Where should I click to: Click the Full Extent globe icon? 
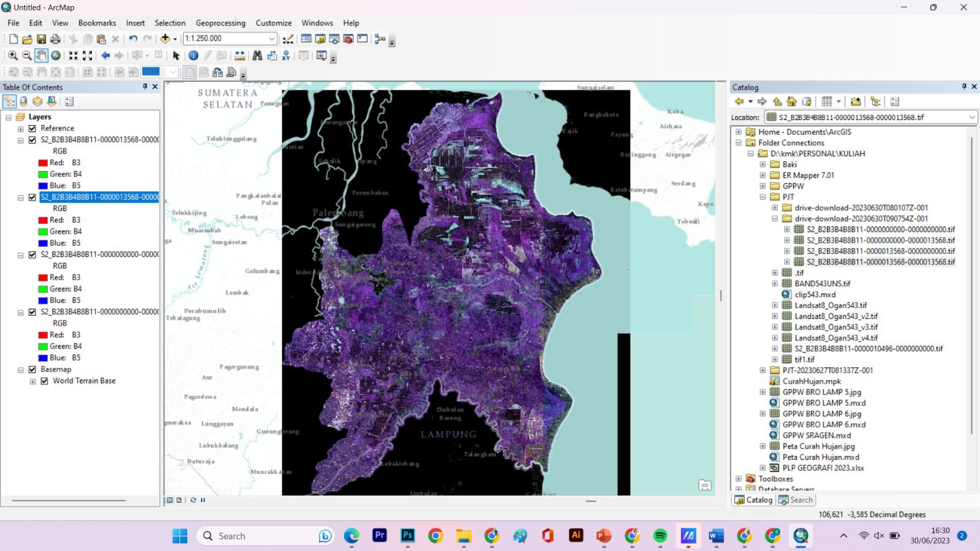(x=56, y=56)
